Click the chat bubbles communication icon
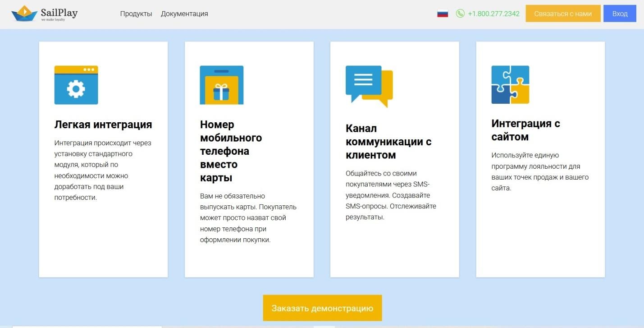 pos(369,86)
